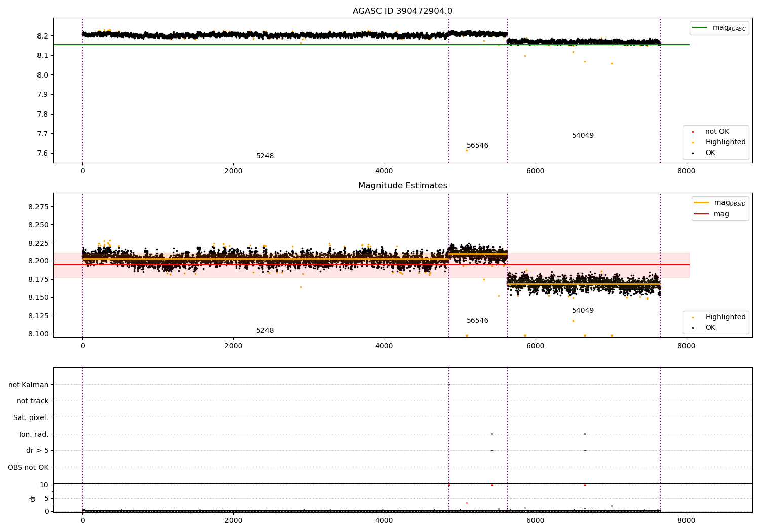Click the y-axis tick label '8.175'

(39, 280)
